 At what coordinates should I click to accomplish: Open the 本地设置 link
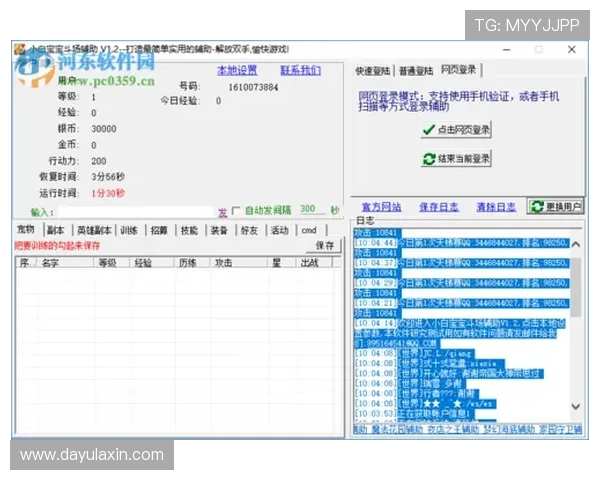tap(237, 70)
